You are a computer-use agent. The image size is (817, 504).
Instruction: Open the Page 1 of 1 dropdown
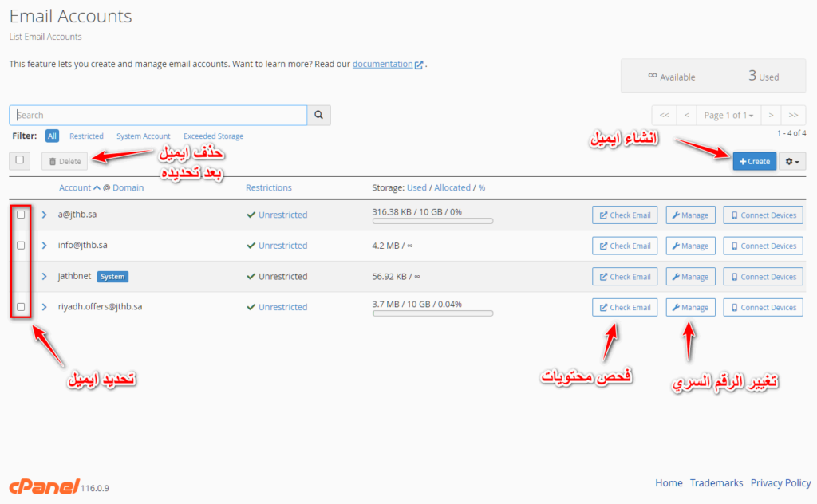point(728,116)
